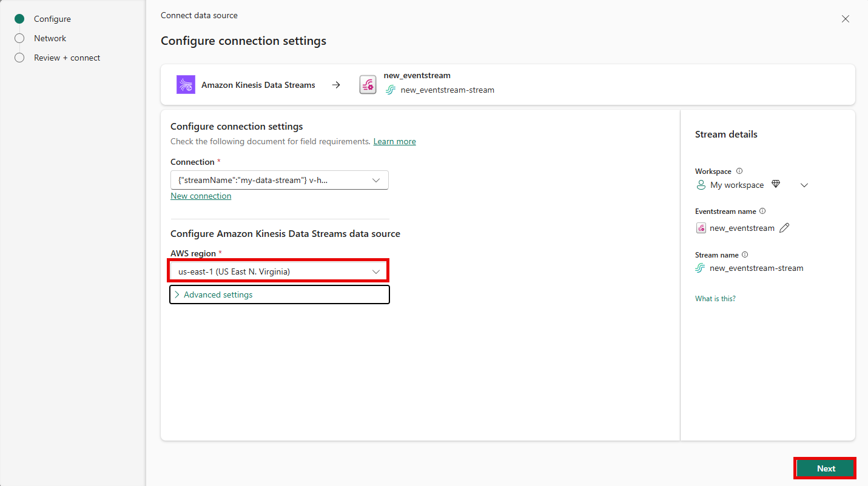The width and height of the screenshot is (868, 486).
Task: Click the Connect data source title
Action: (x=199, y=15)
